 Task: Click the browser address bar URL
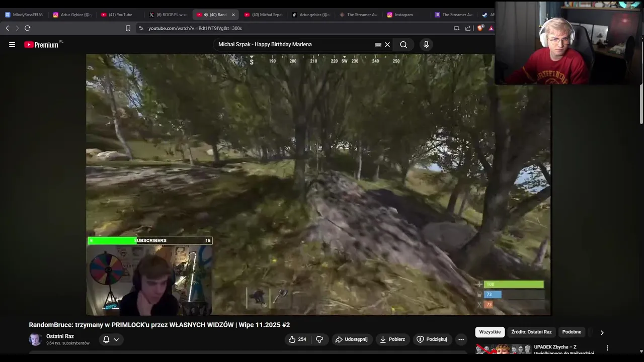[195, 28]
